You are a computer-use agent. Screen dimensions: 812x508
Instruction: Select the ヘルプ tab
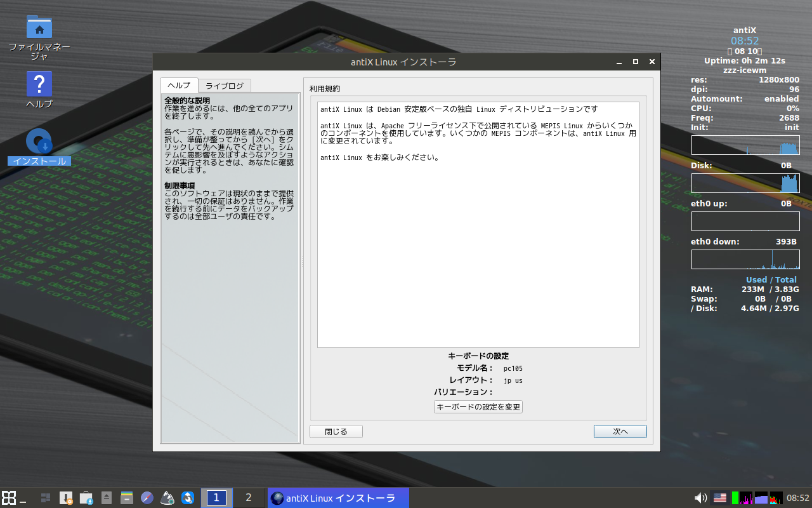tap(179, 85)
